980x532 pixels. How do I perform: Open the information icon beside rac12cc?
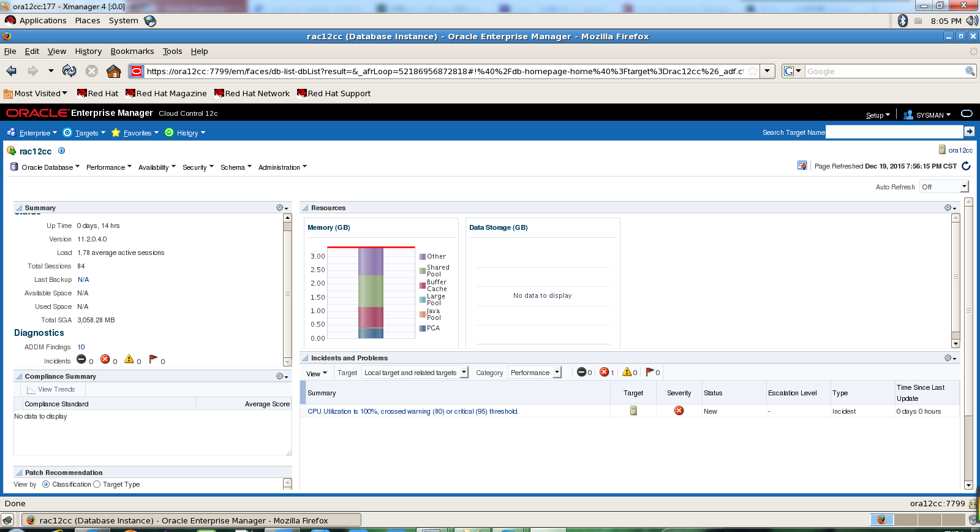pos(61,150)
